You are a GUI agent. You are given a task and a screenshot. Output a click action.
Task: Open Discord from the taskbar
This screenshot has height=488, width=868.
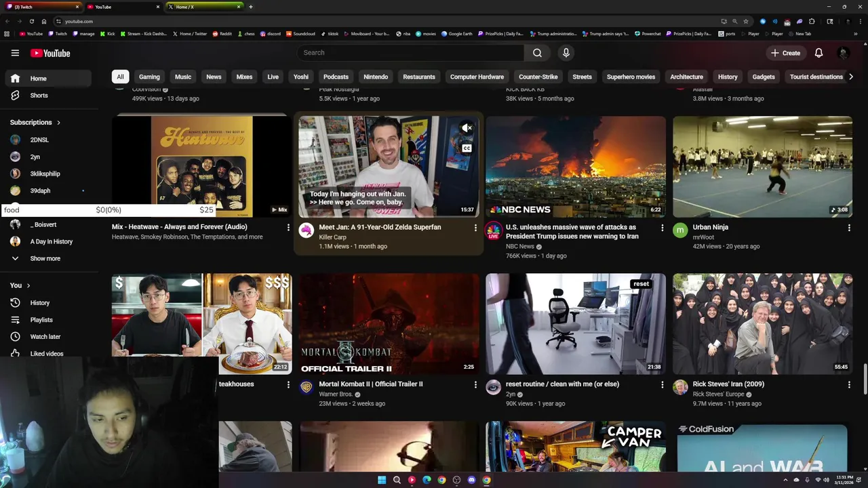(x=471, y=480)
